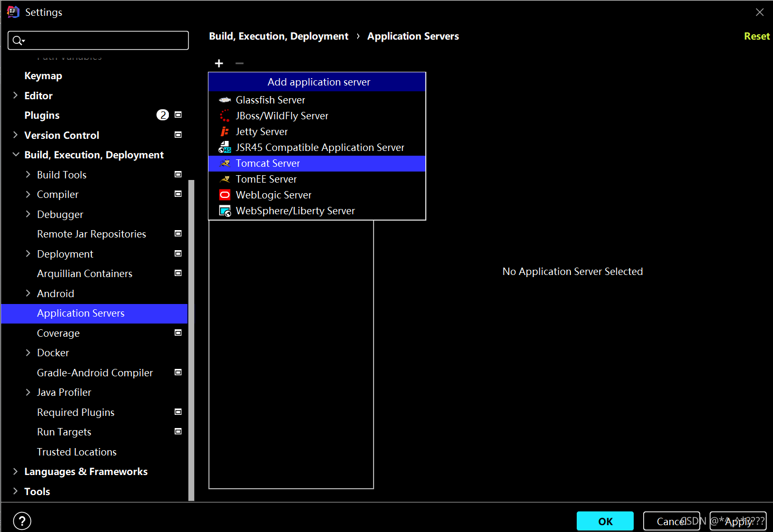Click the Tomcat Server cat icon
Viewport: 773px width, 532px height.
[225, 163]
